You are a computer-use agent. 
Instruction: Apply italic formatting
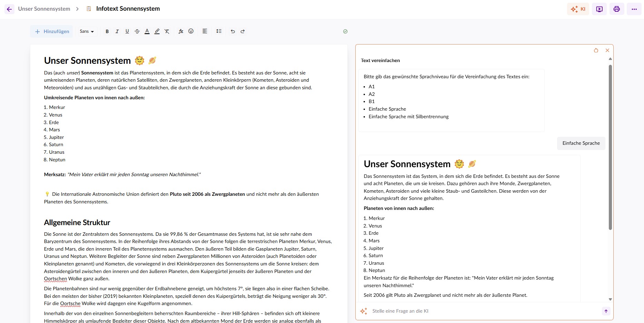(117, 31)
